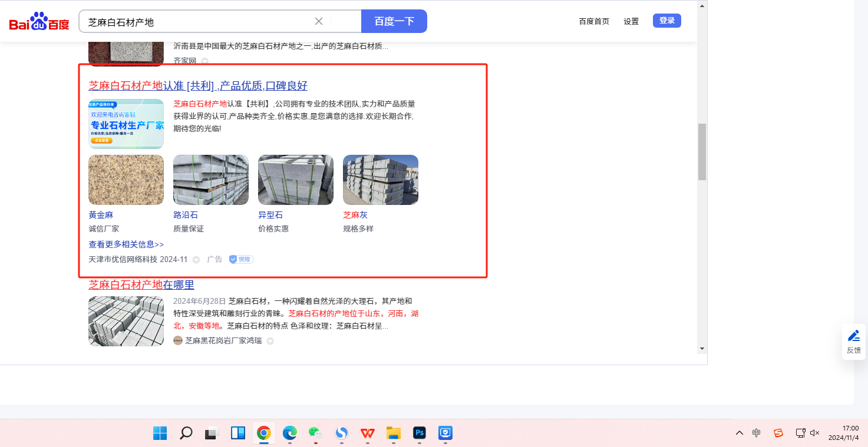Expand the dropdown after 天津市优信网络科技 2024-11
This screenshot has width=868, height=447.
coord(196,260)
